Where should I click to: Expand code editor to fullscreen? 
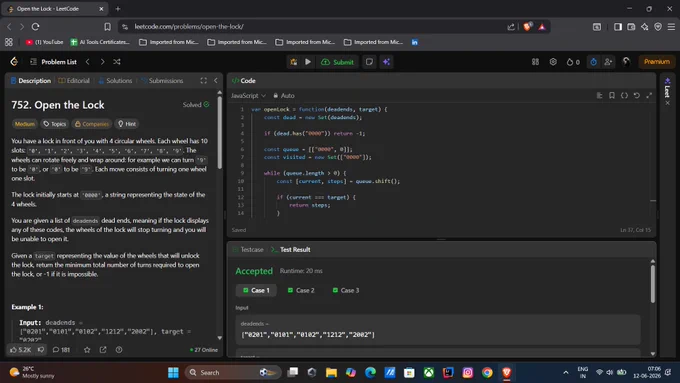pyautogui.click(x=649, y=95)
